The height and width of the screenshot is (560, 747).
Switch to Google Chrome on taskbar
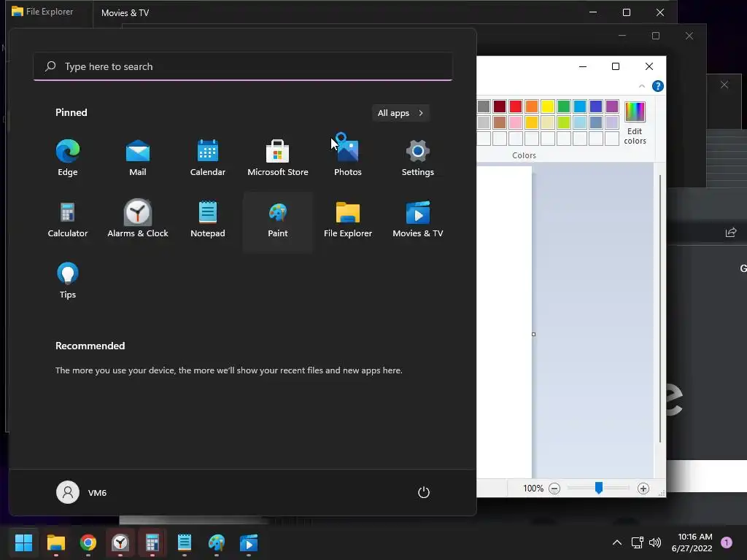click(x=88, y=542)
